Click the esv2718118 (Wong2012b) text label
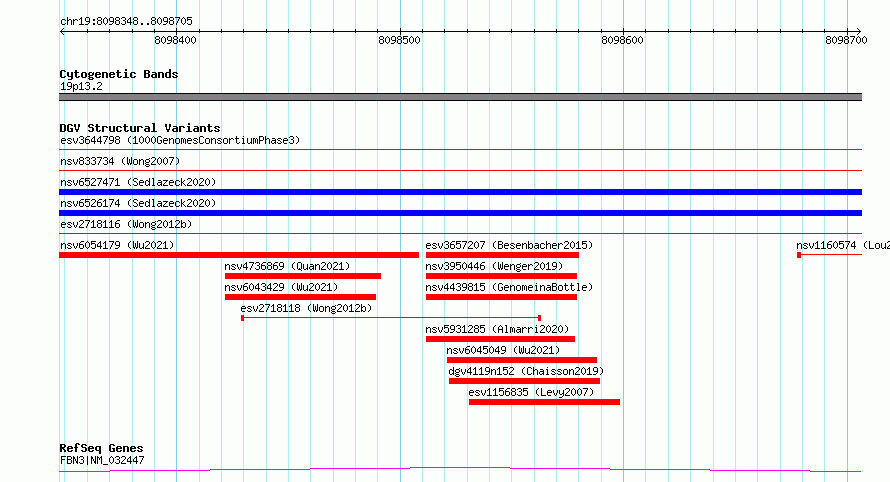The image size is (890, 482). tap(307, 308)
